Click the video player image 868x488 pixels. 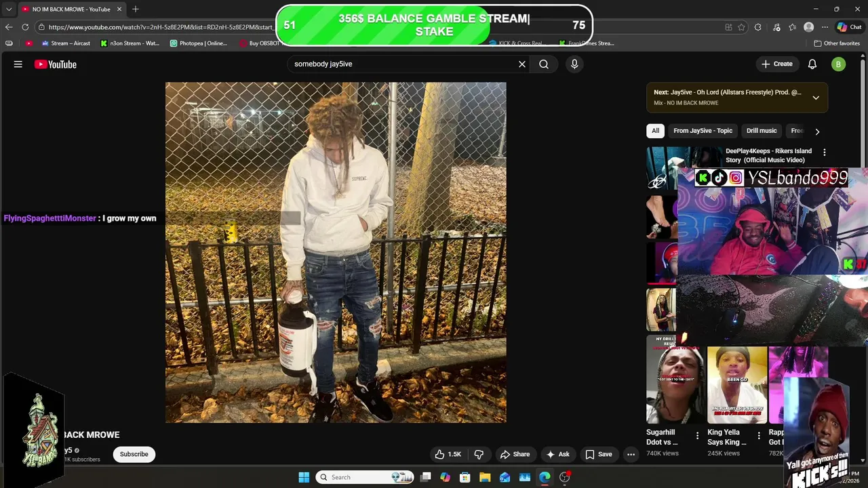click(x=336, y=253)
